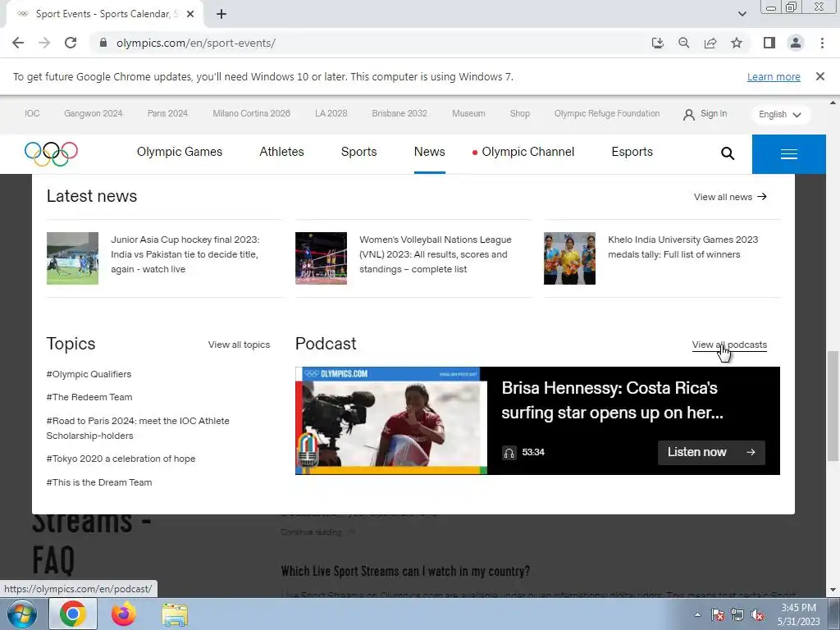Click Listen now podcast button
840x630 pixels.
tap(711, 452)
